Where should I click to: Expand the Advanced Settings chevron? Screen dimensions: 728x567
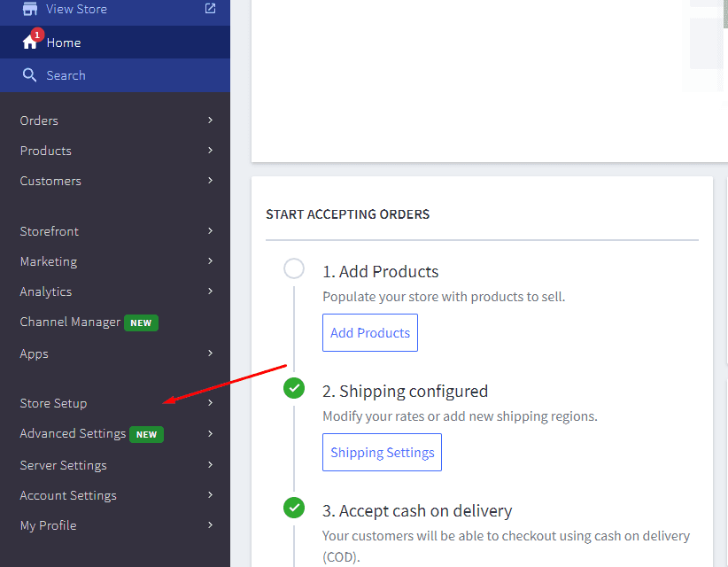point(210,434)
